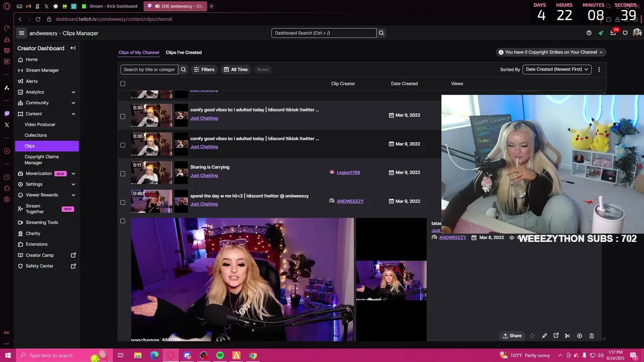Screen dimensions: 644x362
Task: Open Video Producer in sidebar
Action: pyautogui.click(x=40, y=125)
